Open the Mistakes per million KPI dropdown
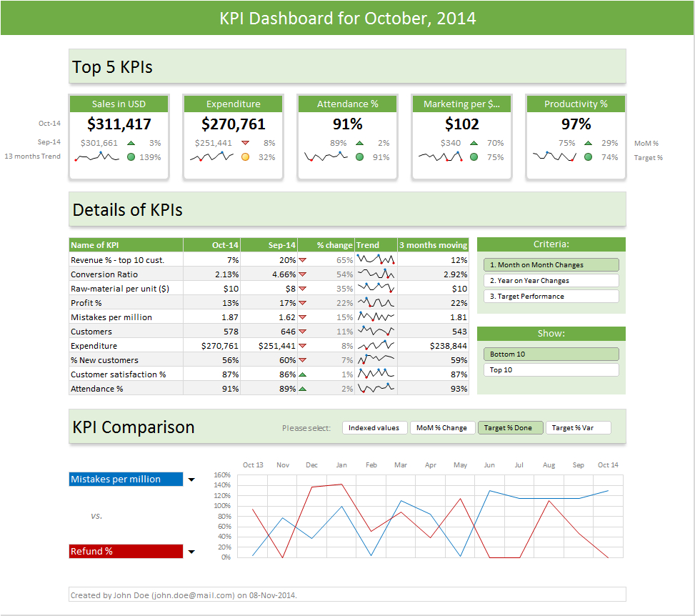 (x=191, y=479)
